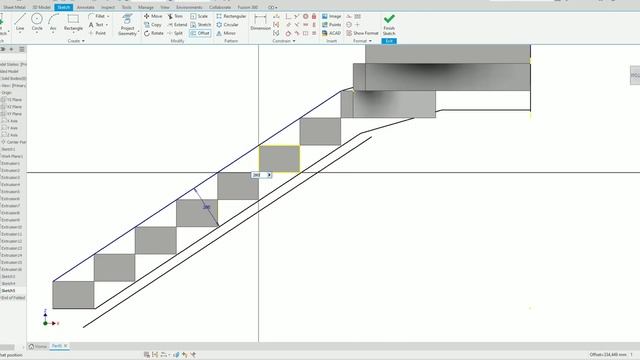640x360 pixels.
Task: Close the Part1 document tab
Action: (65, 346)
